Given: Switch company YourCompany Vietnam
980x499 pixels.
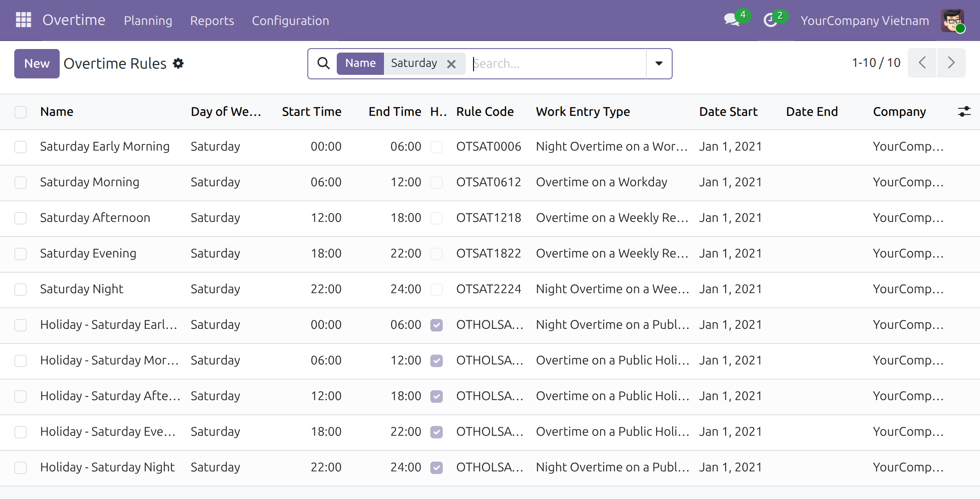Looking at the screenshot, I should pos(865,20).
